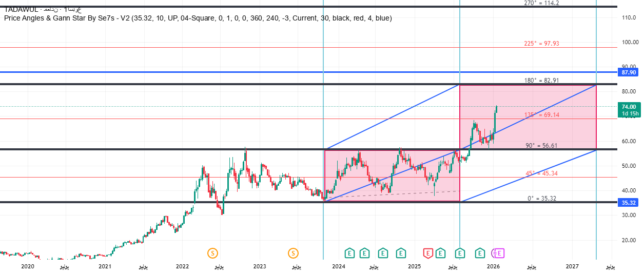Click the rightmost green earnings E marker

tap(480, 253)
